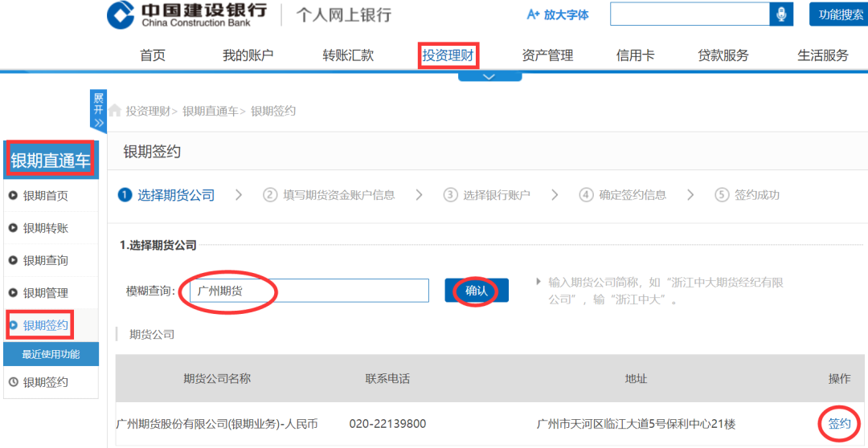
Task: Click the 操作 column header
Action: [839, 379]
